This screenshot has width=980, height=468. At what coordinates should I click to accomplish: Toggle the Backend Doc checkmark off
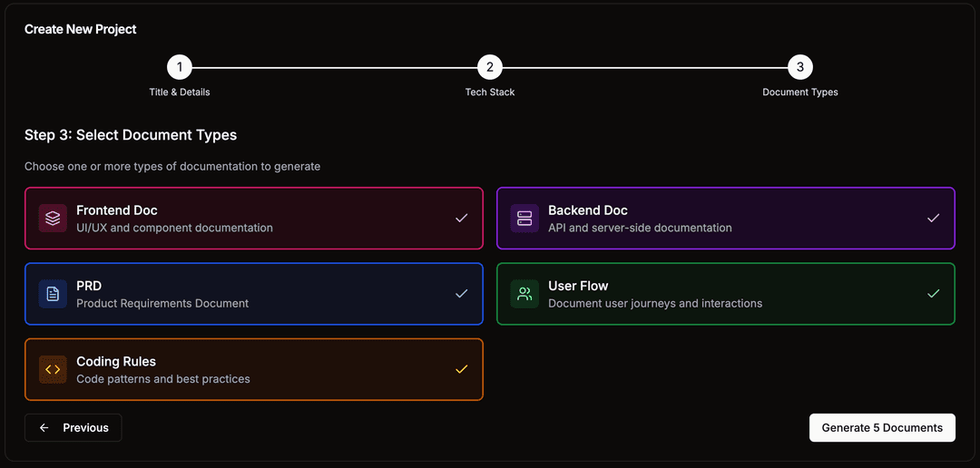(933, 219)
